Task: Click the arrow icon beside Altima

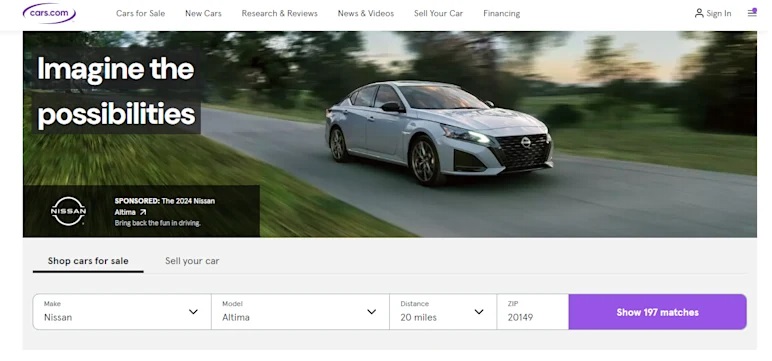Action: (143, 212)
